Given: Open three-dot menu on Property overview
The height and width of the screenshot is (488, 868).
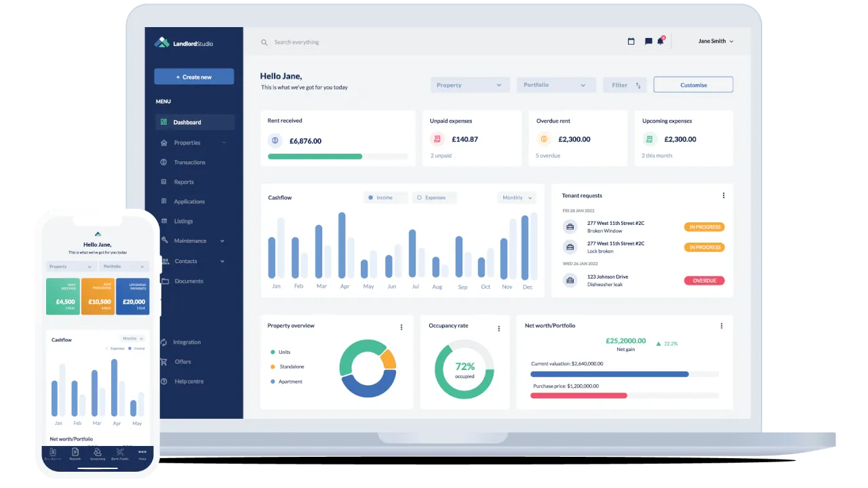Looking at the screenshot, I should [x=401, y=327].
